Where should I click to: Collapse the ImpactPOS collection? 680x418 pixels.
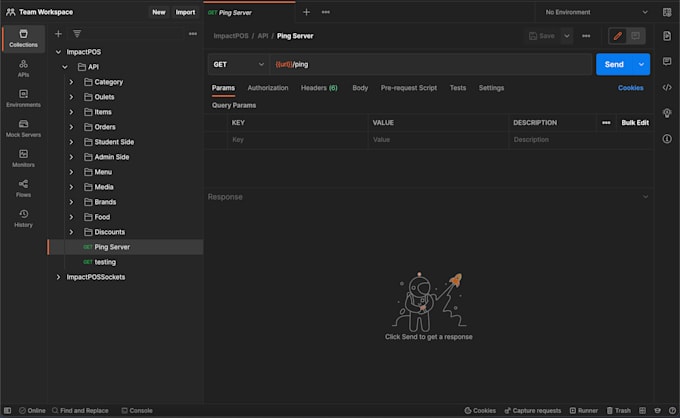58,52
